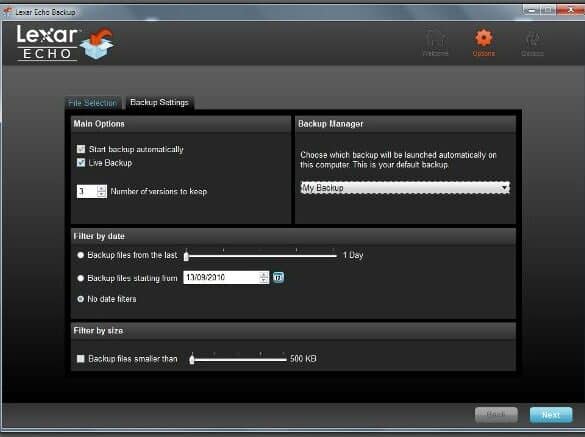
Task: Click the Backup Manager header
Action: 406,124
